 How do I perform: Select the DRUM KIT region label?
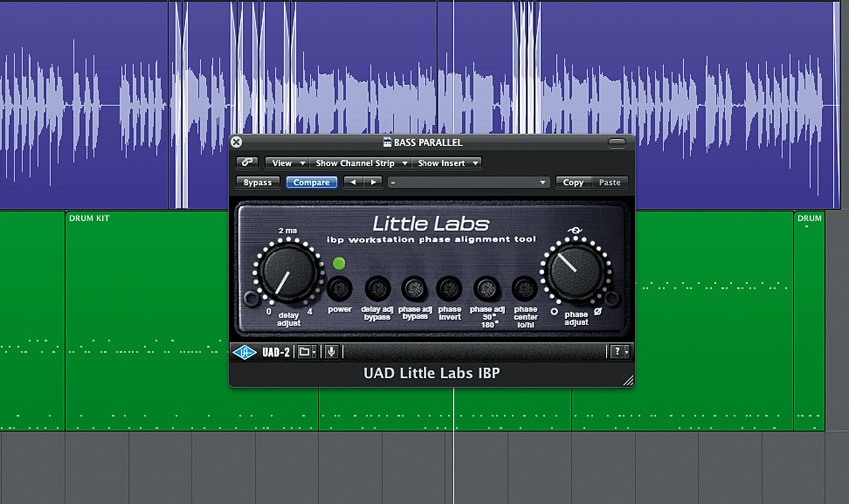[89, 218]
